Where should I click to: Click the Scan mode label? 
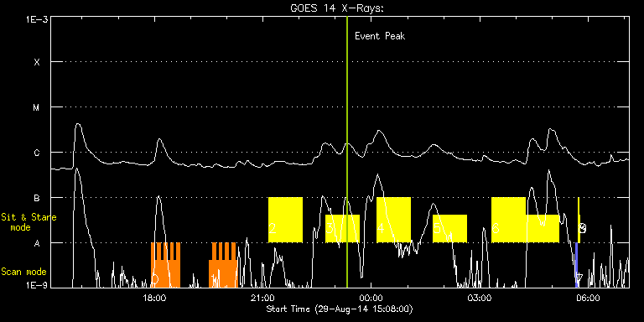(x=23, y=272)
